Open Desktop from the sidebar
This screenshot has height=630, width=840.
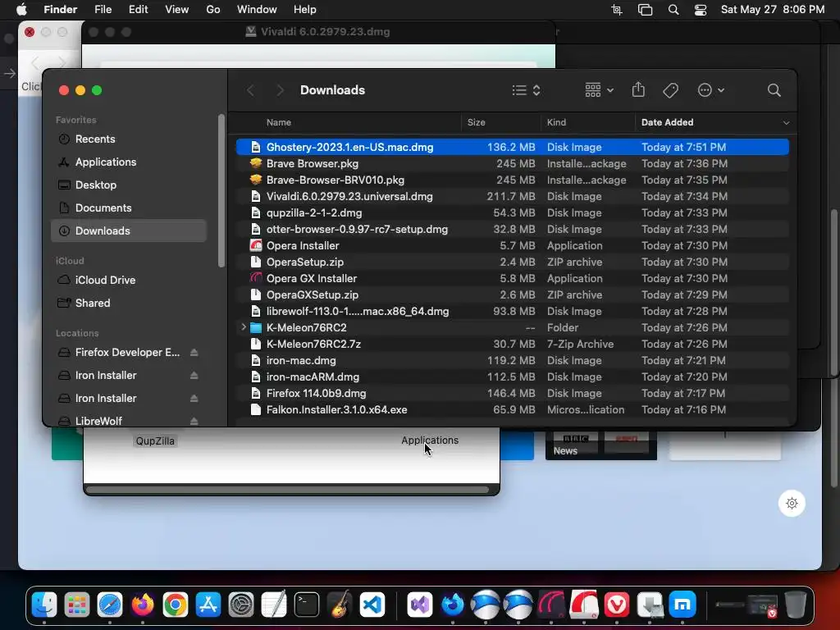click(129, 185)
